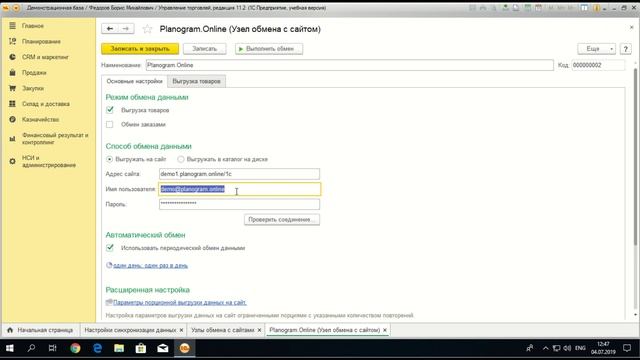Open the Продажи section
The height and width of the screenshot is (360, 640).
click(x=34, y=73)
